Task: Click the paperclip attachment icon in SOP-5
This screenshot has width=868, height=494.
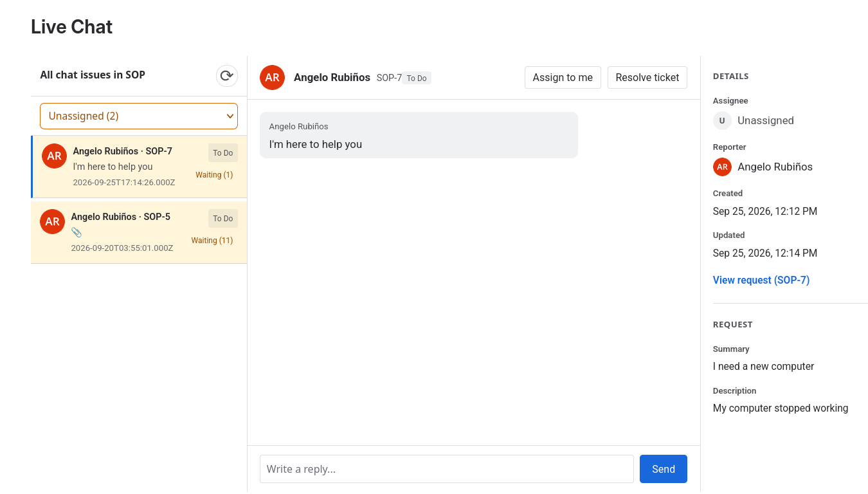Action: point(77,232)
